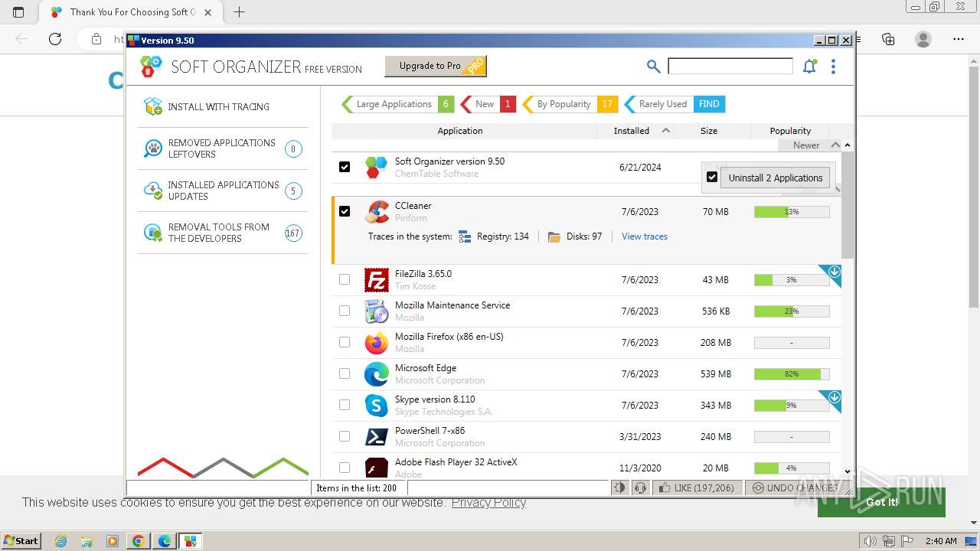Click the search magnifier icon
Image resolution: width=980 pixels, height=551 pixels.
click(653, 67)
